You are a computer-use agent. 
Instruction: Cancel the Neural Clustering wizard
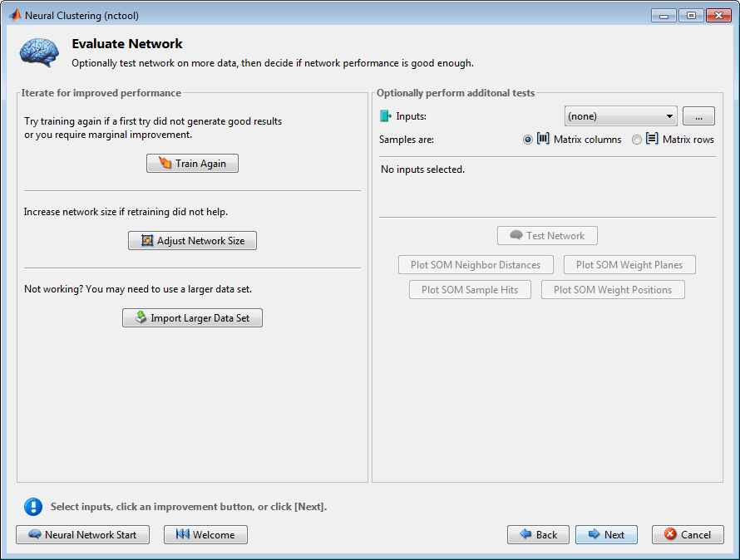point(688,534)
